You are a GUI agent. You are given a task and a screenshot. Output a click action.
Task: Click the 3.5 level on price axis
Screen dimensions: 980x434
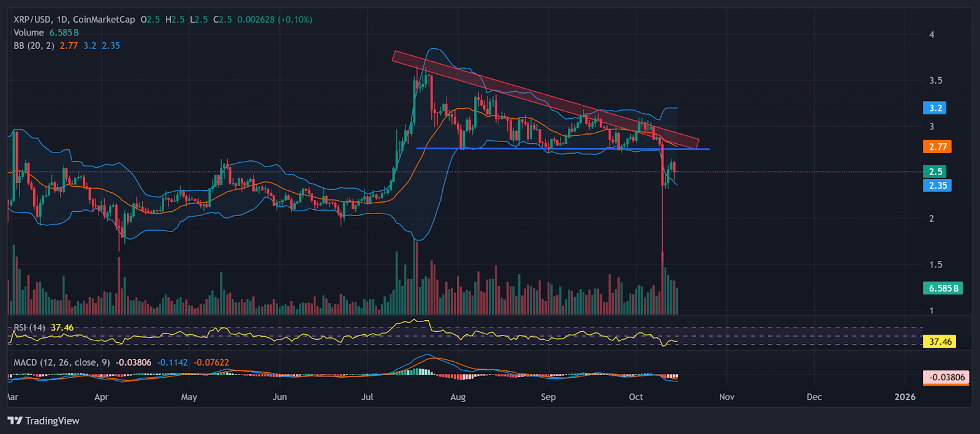click(935, 81)
